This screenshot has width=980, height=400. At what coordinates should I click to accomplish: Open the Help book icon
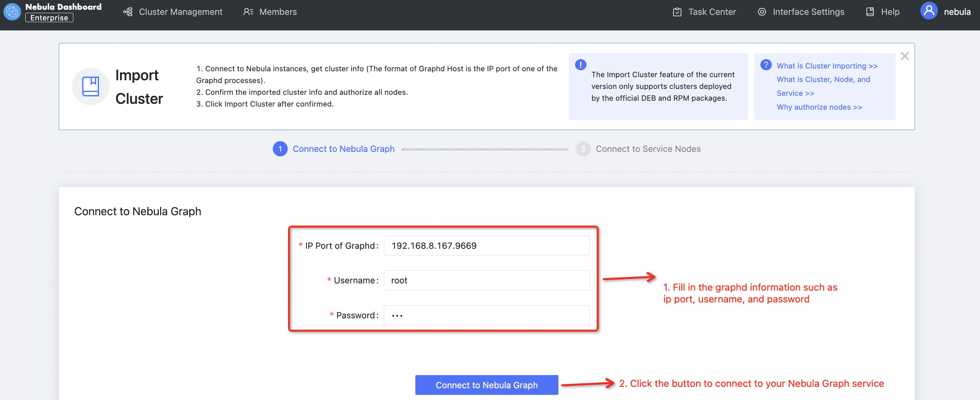click(x=870, y=12)
